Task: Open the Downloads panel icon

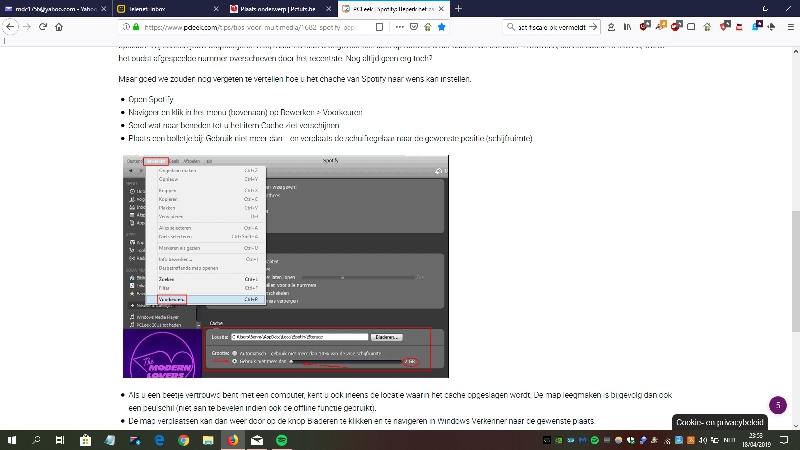Action: [611, 27]
